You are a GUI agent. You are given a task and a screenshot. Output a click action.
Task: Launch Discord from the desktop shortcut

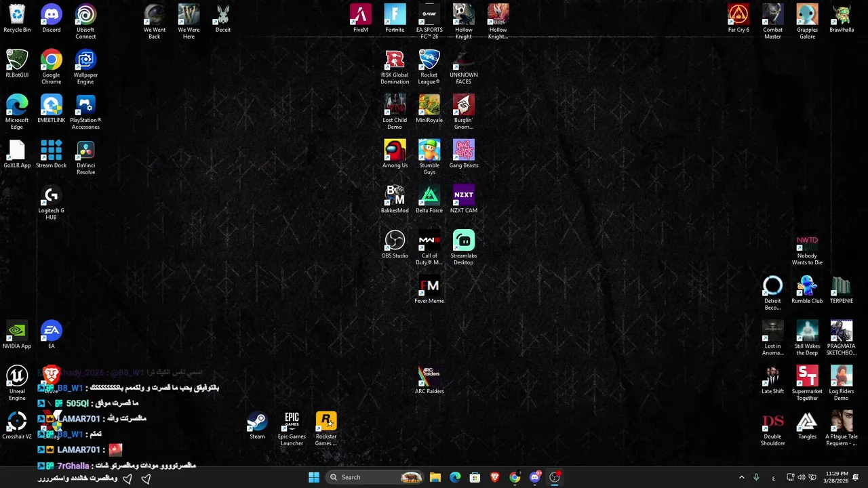pos(51,18)
